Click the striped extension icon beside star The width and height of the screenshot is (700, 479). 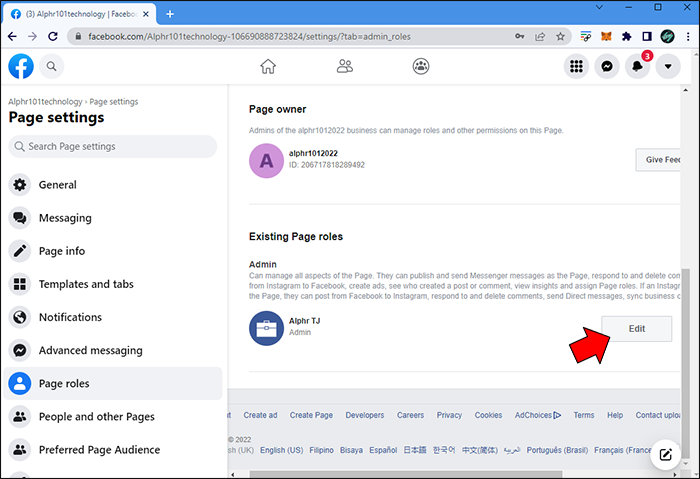point(585,37)
